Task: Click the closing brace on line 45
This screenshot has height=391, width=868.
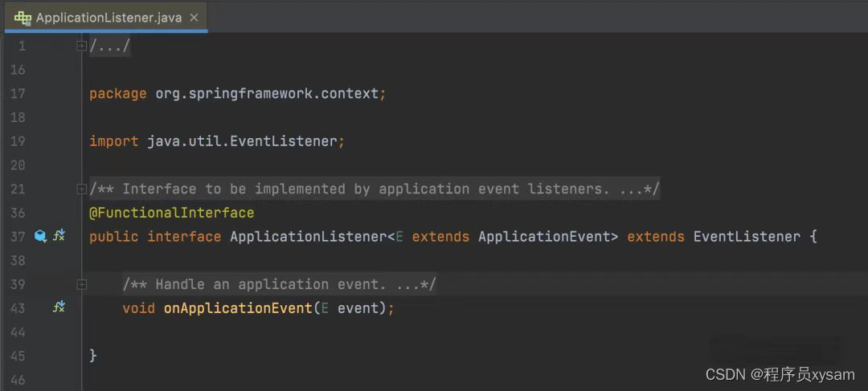Action: pyautogui.click(x=93, y=356)
